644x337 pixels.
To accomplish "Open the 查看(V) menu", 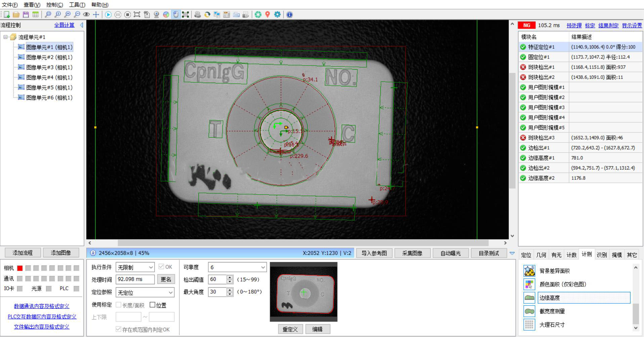I will pyautogui.click(x=32, y=5).
